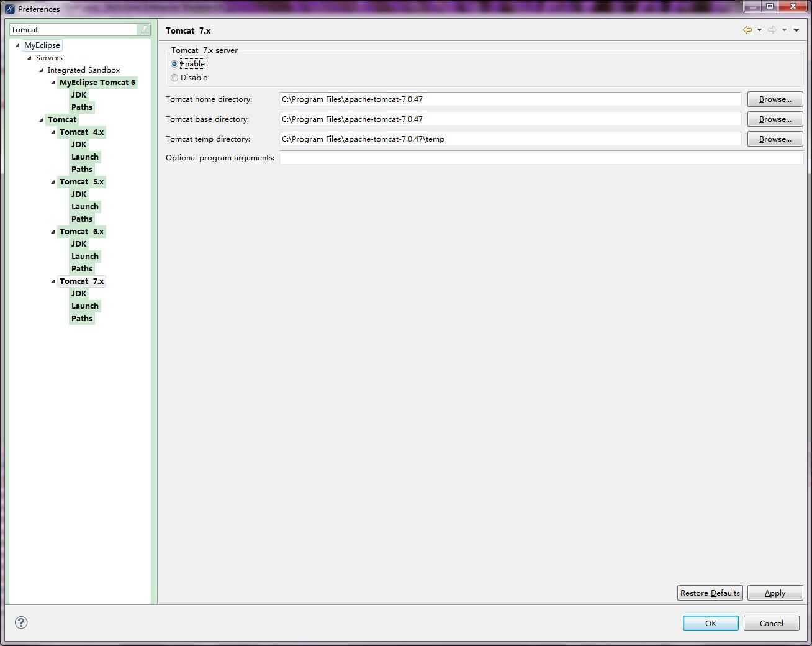Click the Optional program arguments field

pyautogui.click(x=541, y=158)
